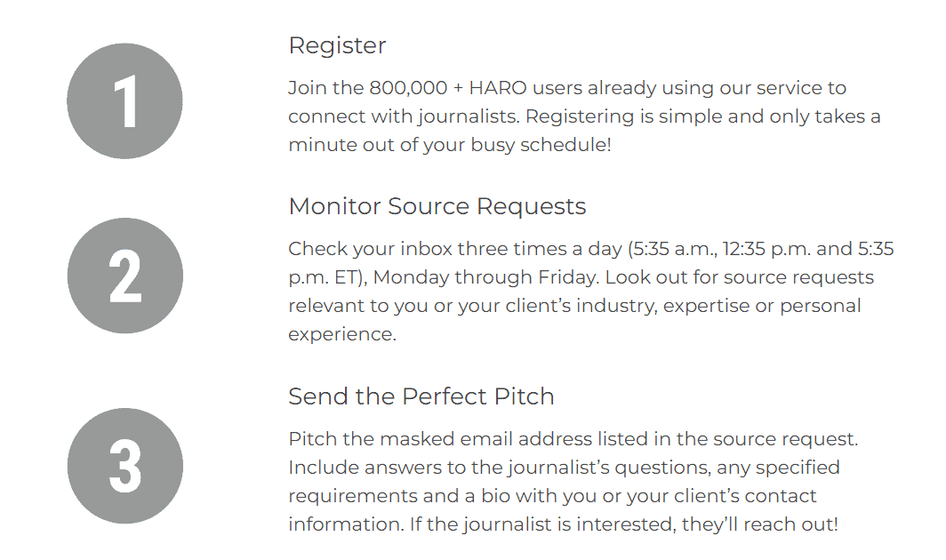Click the gray step 3 circle icon
Image resolution: width=946 pixels, height=560 pixels.
pos(124,465)
